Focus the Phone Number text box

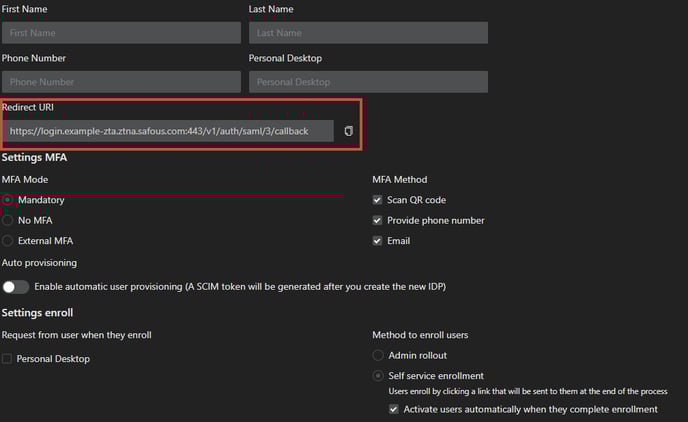pyautogui.click(x=121, y=82)
